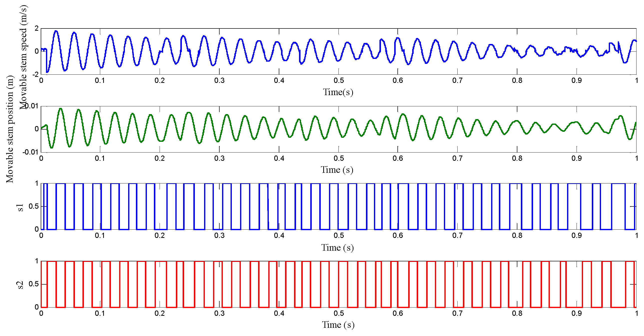644x336 pixels.
Task: Click the '0.3' x-tick of the position plot
Action: (219, 158)
